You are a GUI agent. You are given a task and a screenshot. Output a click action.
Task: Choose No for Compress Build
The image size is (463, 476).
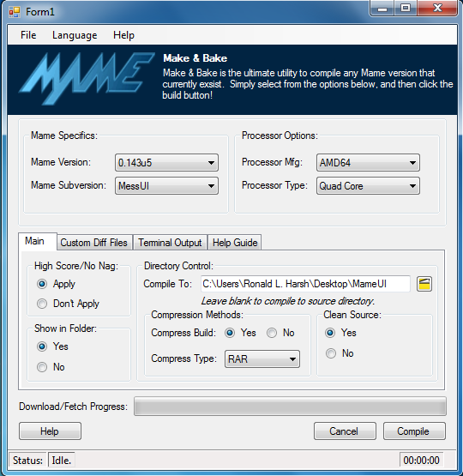(272, 333)
